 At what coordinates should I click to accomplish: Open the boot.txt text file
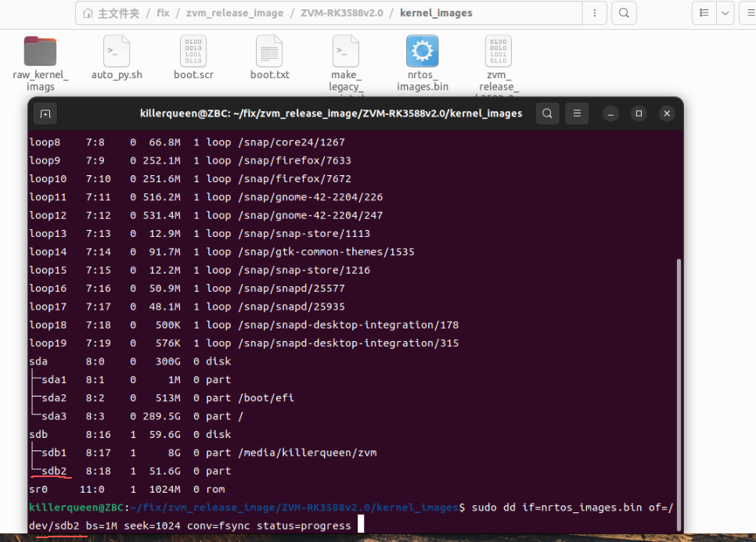click(269, 52)
